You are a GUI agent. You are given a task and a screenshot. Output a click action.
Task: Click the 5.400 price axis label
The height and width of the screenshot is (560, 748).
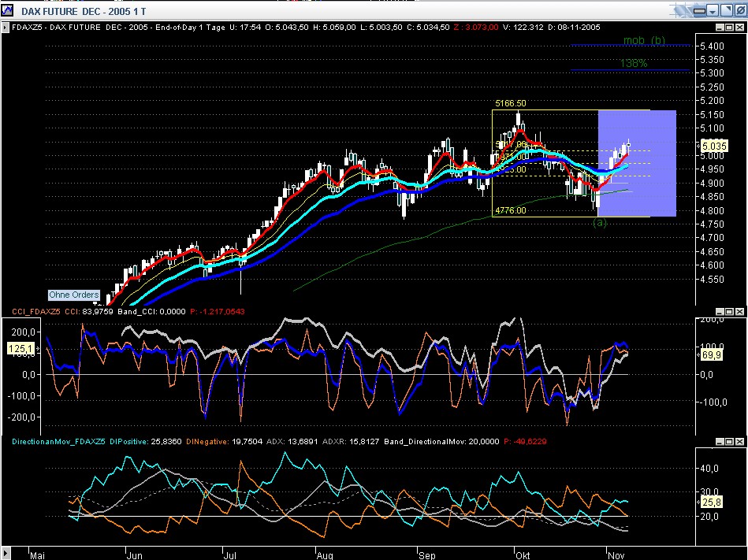[x=713, y=46]
